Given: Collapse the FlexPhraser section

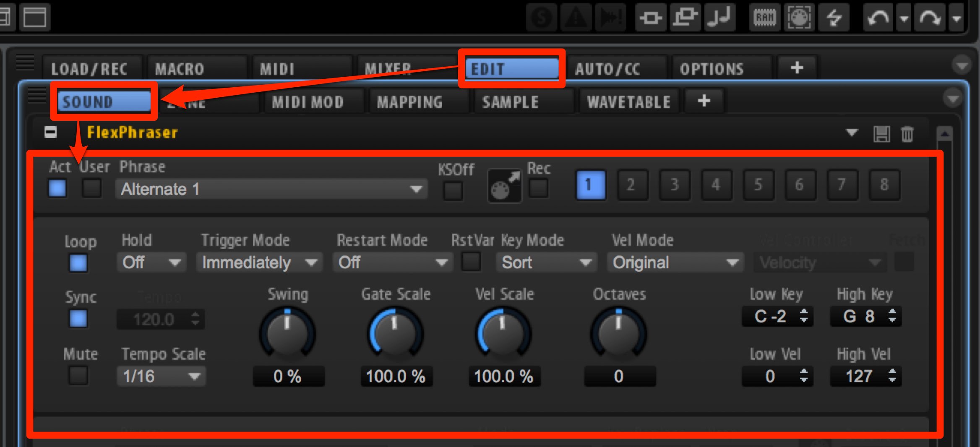Looking at the screenshot, I should [50, 133].
